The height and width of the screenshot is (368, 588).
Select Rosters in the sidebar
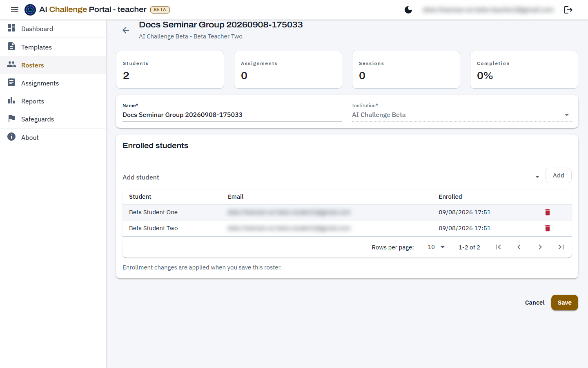click(x=53, y=65)
